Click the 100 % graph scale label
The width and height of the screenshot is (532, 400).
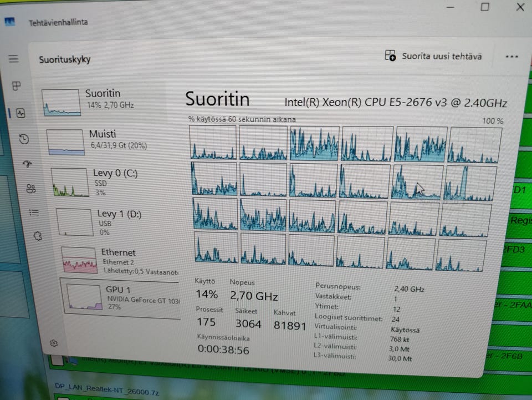[493, 121]
